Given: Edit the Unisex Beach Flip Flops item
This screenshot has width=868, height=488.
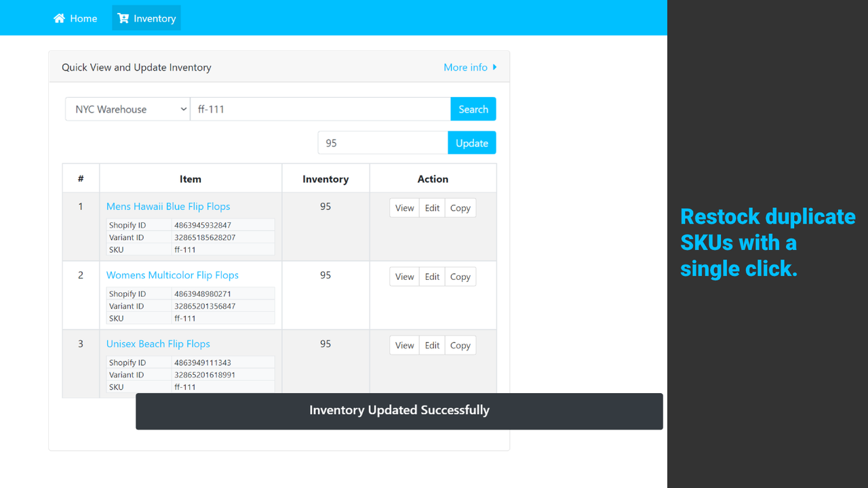Looking at the screenshot, I should (x=433, y=346).
